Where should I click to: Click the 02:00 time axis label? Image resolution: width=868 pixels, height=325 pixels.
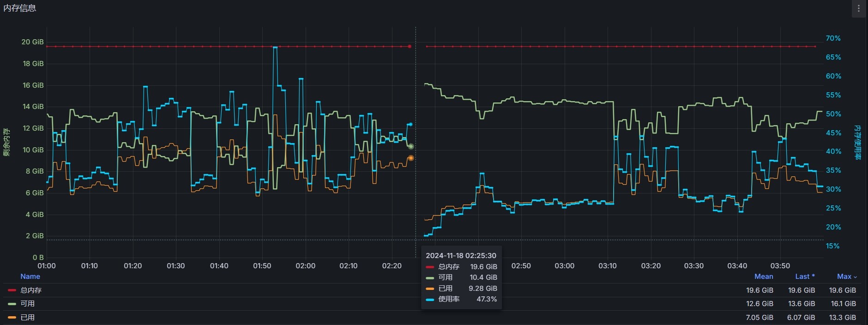(305, 266)
